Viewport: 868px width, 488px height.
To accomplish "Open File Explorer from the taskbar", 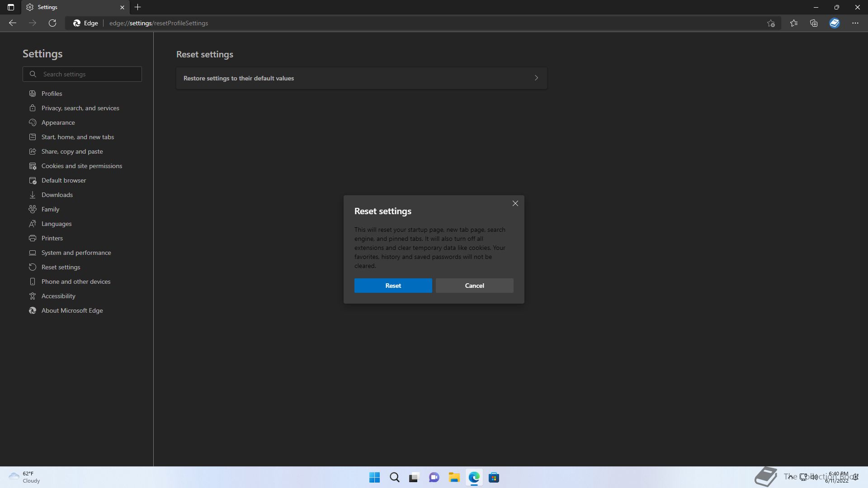I will pyautogui.click(x=454, y=477).
